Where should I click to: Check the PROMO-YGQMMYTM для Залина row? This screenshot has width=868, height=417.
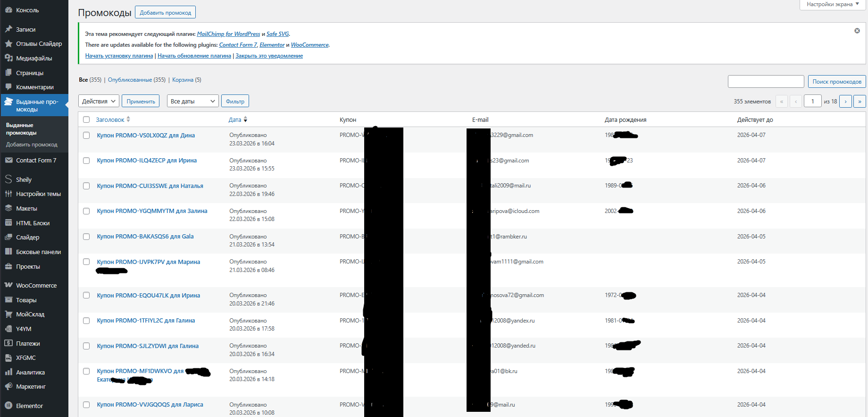click(x=86, y=211)
